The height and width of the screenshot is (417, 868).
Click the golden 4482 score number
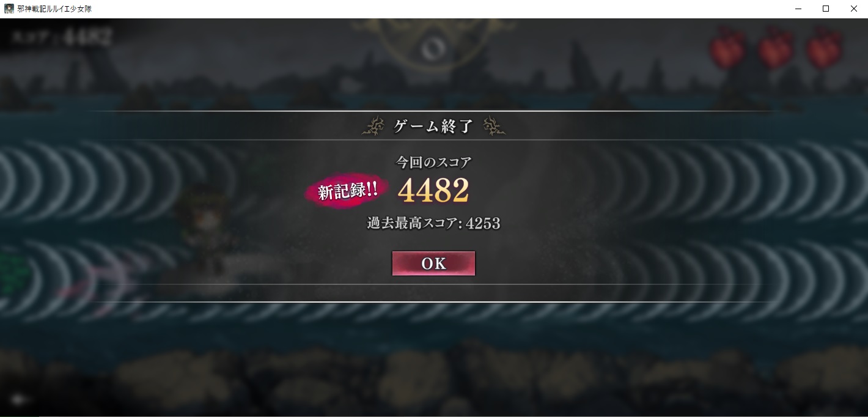433,190
